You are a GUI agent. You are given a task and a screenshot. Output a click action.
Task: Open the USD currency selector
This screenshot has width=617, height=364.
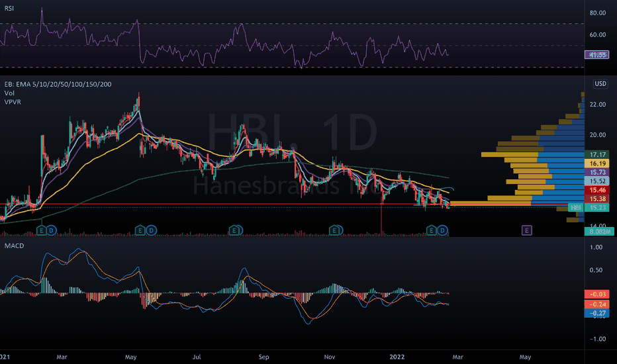coord(600,84)
